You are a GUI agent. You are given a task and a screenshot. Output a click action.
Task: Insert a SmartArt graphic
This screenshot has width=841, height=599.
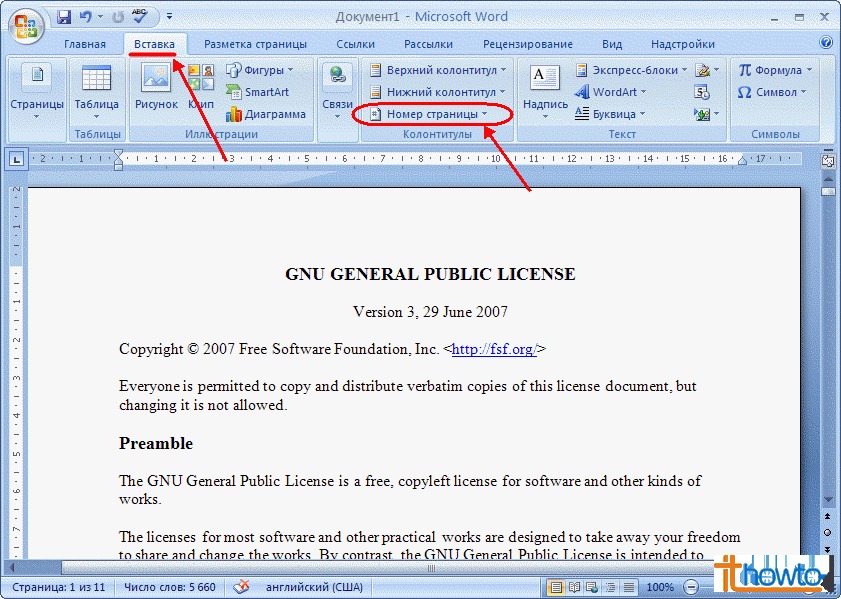coord(258,92)
